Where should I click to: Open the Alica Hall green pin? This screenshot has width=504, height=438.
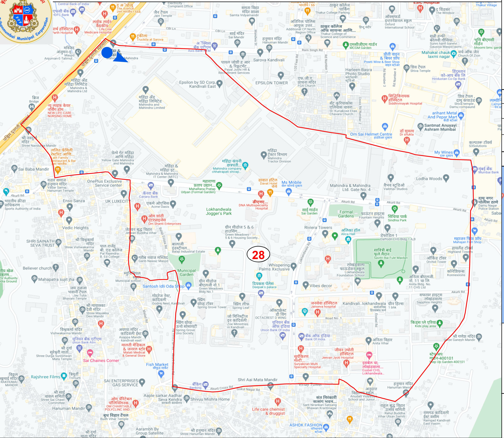coord(335,235)
